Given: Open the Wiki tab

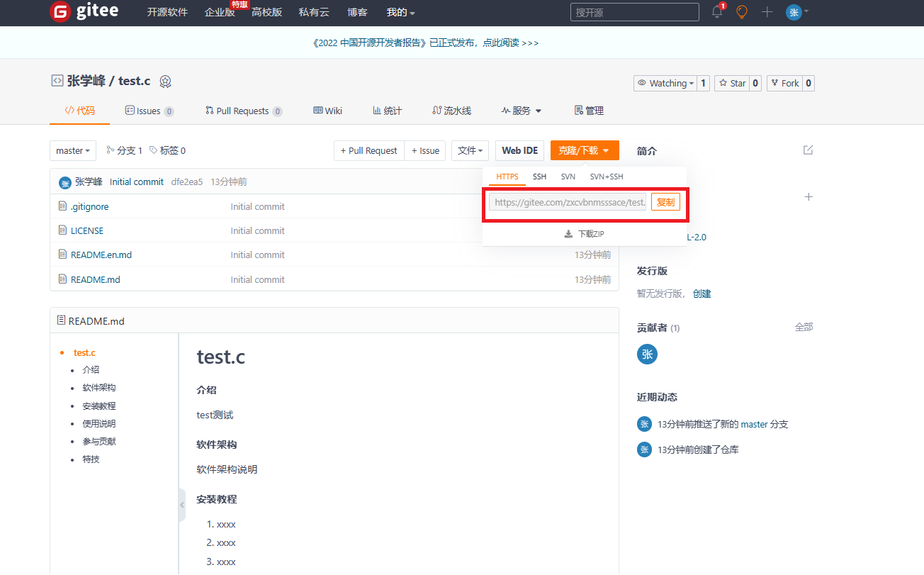Looking at the screenshot, I should [327, 111].
